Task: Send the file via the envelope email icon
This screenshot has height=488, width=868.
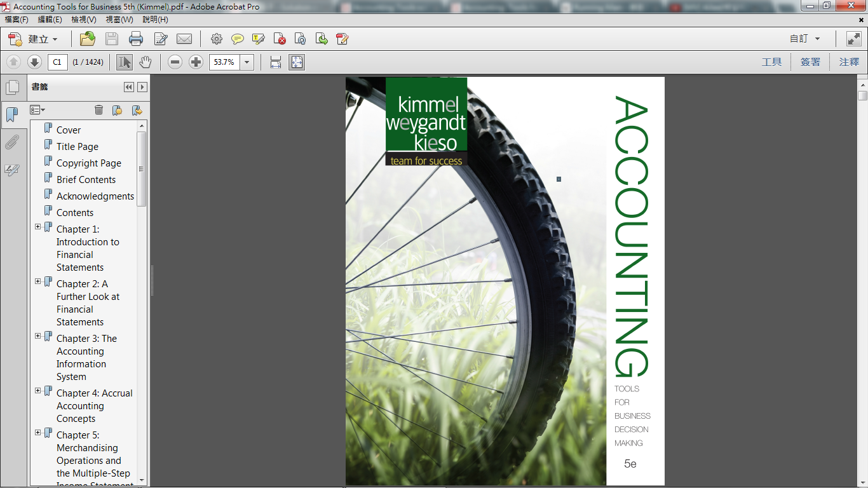Action: [184, 39]
